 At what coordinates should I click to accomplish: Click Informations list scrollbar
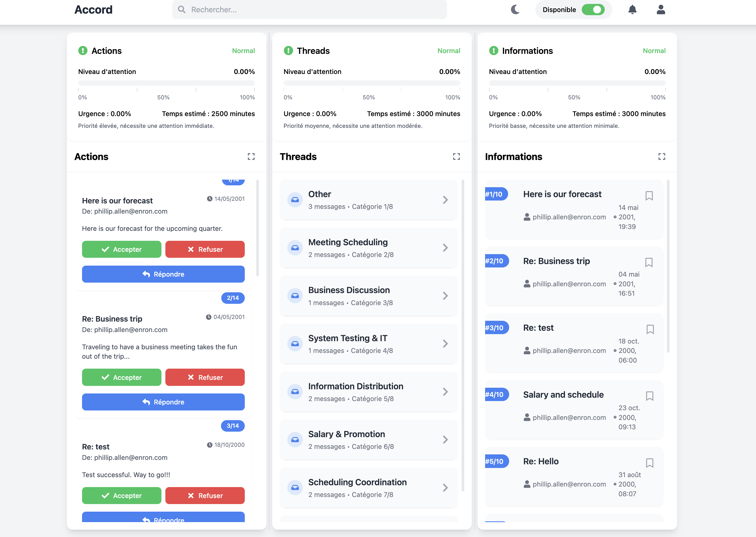[x=668, y=266]
